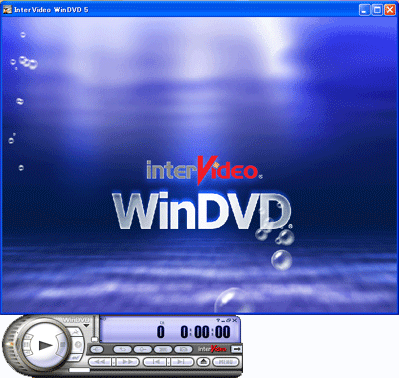Click the Rewind double-arrow button
Screen dimensions: 399x378
click(x=100, y=362)
